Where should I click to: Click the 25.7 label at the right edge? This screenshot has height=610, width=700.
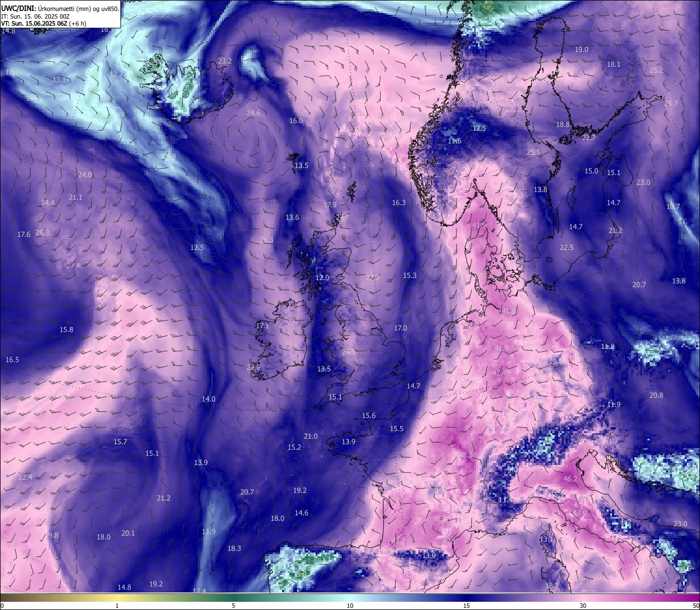click(x=671, y=103)
